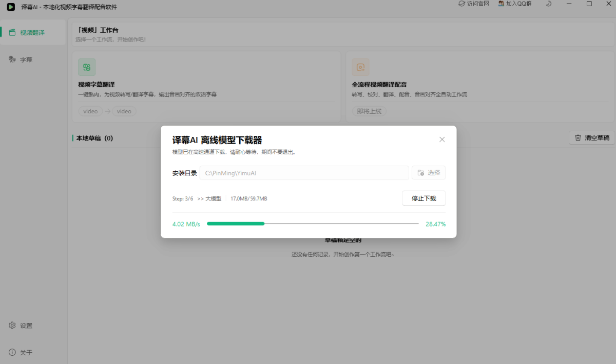This screenshot has width=616, height=364.
Task: Click the 4.02 MB/s download speed
Action: [186, 224]
